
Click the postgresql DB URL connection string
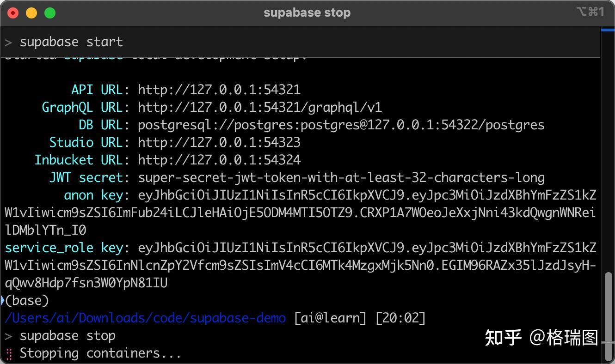[341, 125]
